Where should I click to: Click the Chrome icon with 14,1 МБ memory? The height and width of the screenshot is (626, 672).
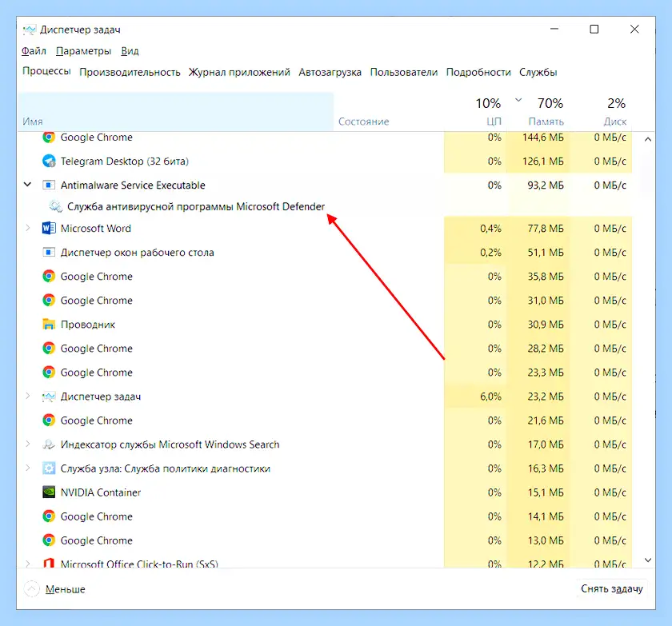[x=49, y=516]
